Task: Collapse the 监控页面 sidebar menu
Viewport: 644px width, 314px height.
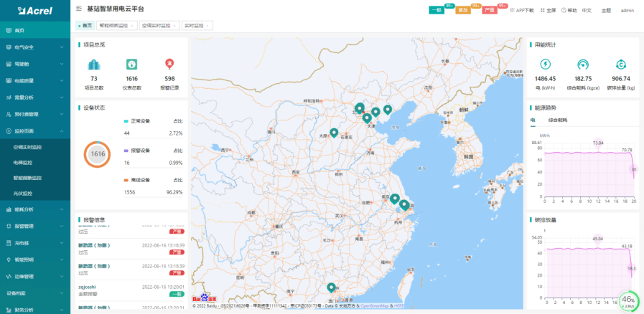Action: point(35,130)
